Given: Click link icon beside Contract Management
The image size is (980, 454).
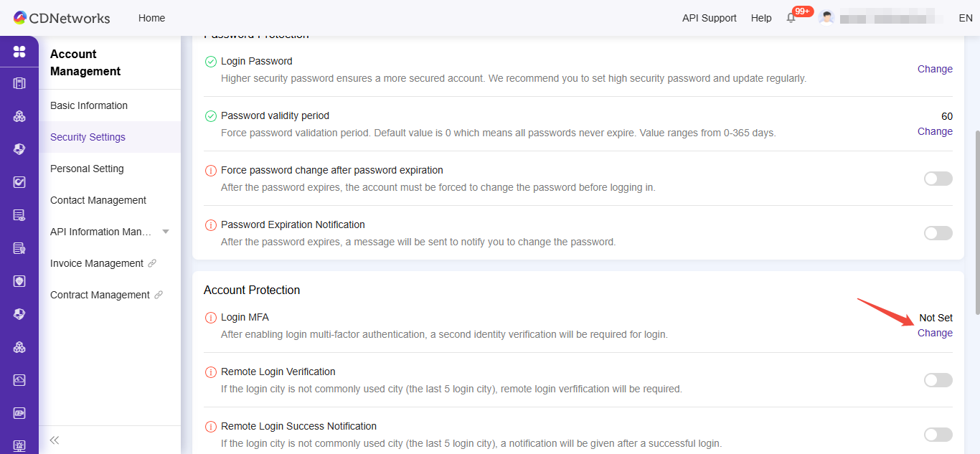Looking at the screenshot, I should tap(159, 295).
